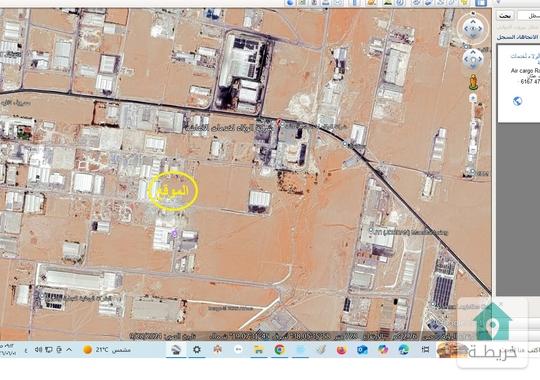Click the blue globe icon in search result
The image size is (540, 380).
(517, 101)
